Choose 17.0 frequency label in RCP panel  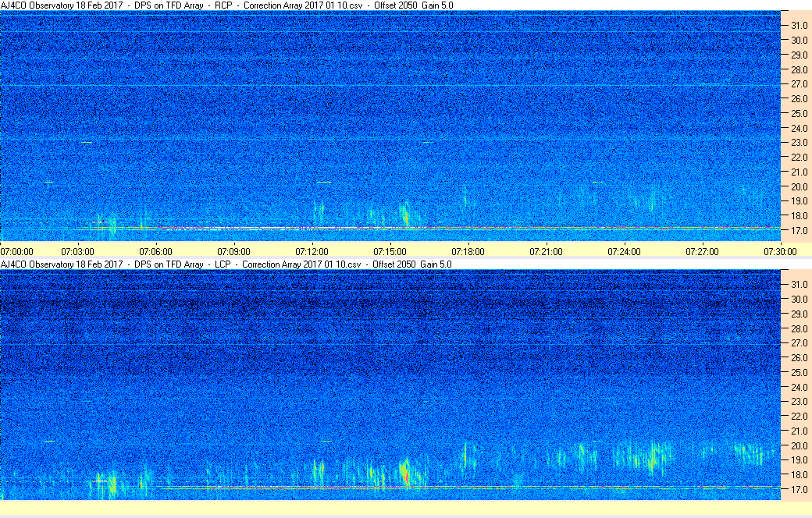click(x=799, y=230)
